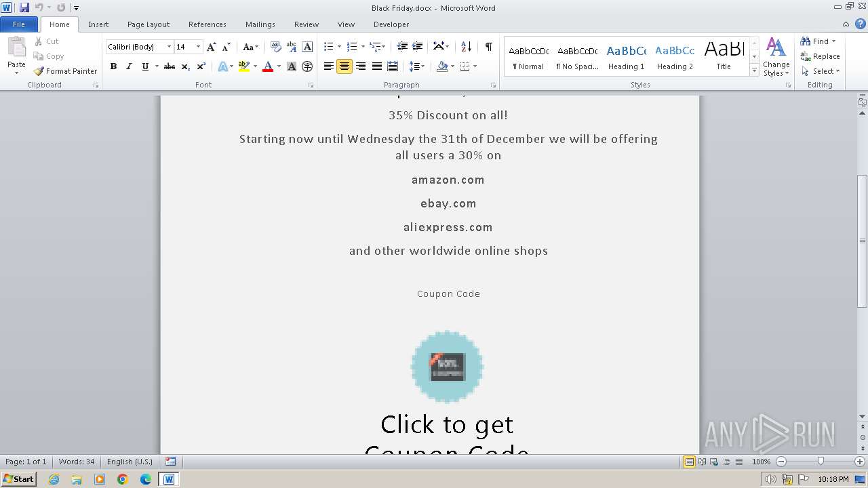Screen dimensions: 868x488
Task: Toggle Strikethrough formatting
Action: tap(170, 66)
